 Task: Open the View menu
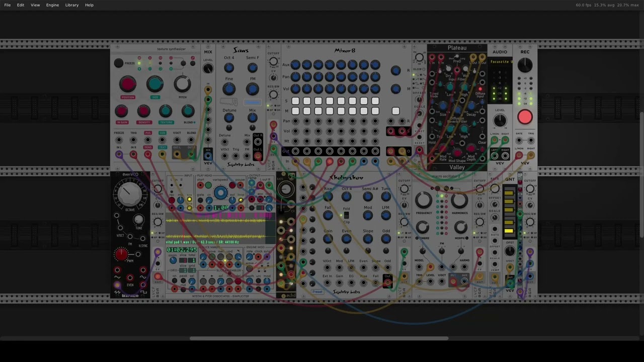[35, 5]
